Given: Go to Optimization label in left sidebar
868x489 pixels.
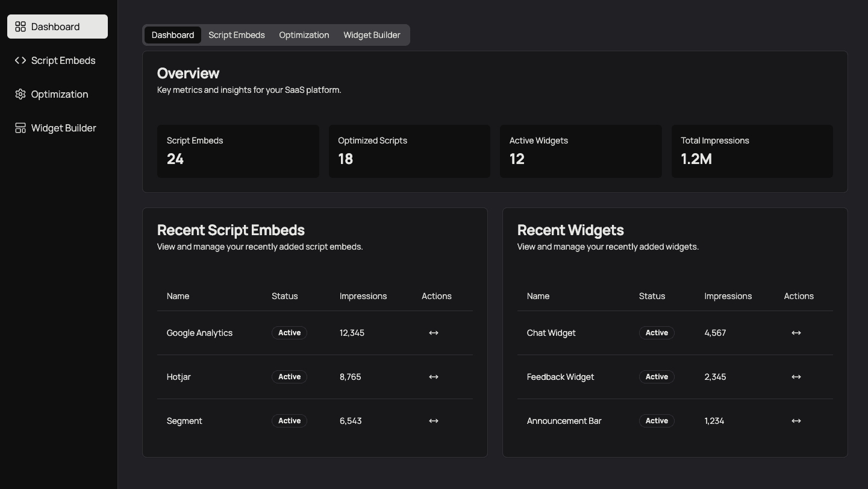Looking at the screenshot, I should (60, 94).
